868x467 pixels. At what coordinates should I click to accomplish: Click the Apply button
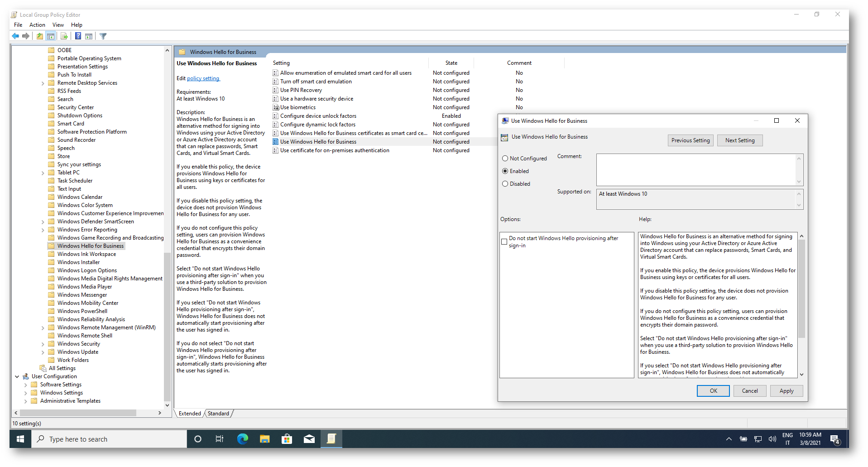786,391
